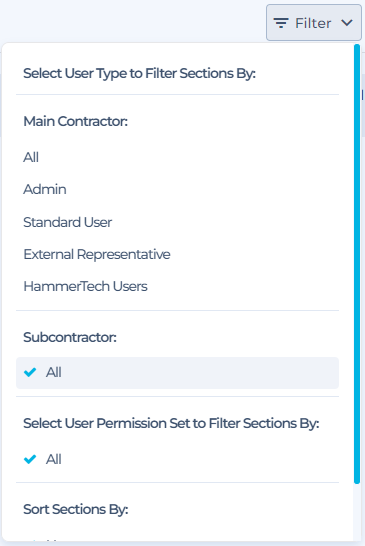Click Select User Permission Set heading
The image size is (365, 546).
pos(171,423)
